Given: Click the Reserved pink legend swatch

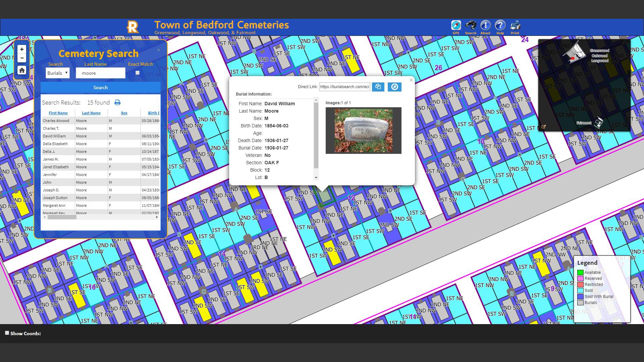Looking at the screenshot, I should (x=580, y=279).
